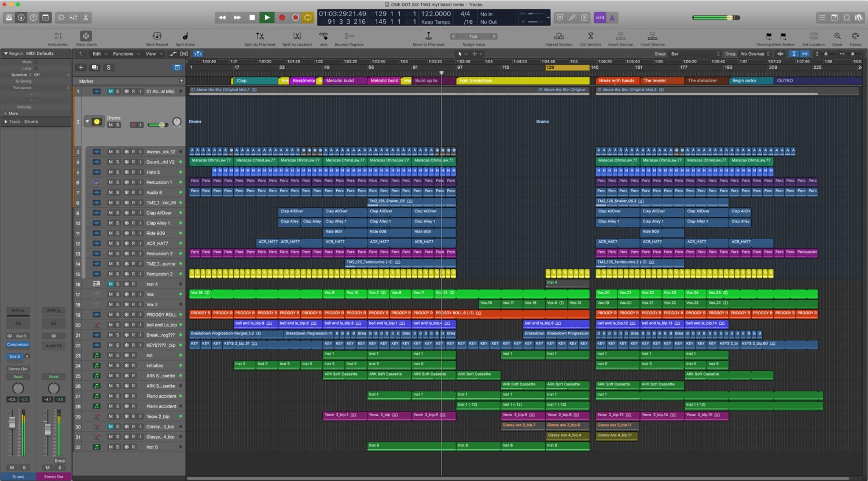Open the Snap dropdown set to Bar

694,54
